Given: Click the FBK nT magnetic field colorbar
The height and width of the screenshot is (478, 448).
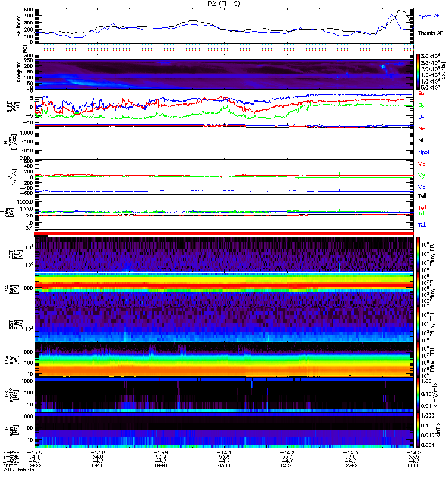Looking at the screenshot, I should pyautogui.click(x=418, y=430).
